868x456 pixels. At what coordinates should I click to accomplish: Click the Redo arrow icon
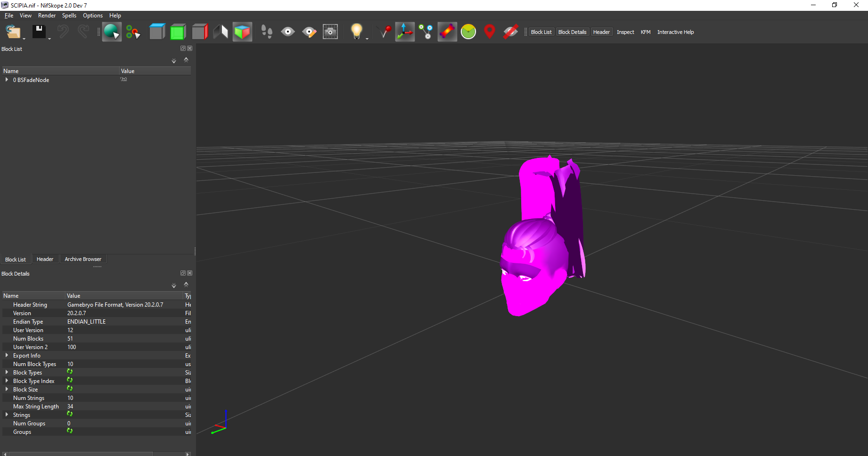click(x=83, y=32)
